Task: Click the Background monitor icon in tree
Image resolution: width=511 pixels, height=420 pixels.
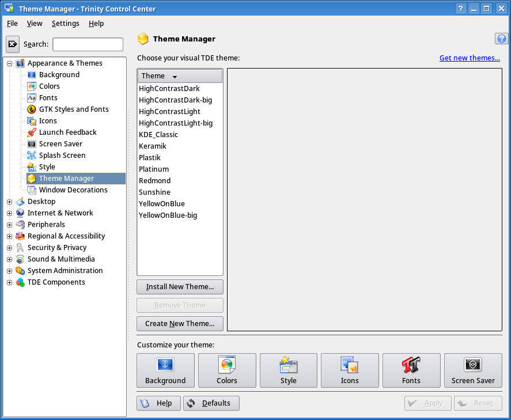Action: 32,75
